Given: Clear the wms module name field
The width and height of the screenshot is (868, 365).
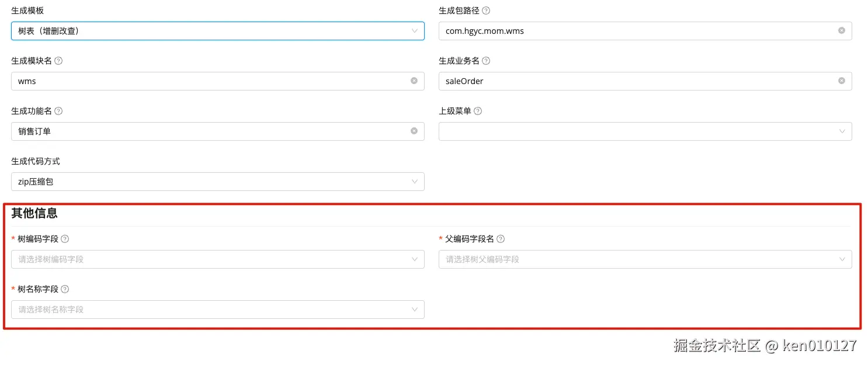Looking at the screenshot, I should point(414,81).
